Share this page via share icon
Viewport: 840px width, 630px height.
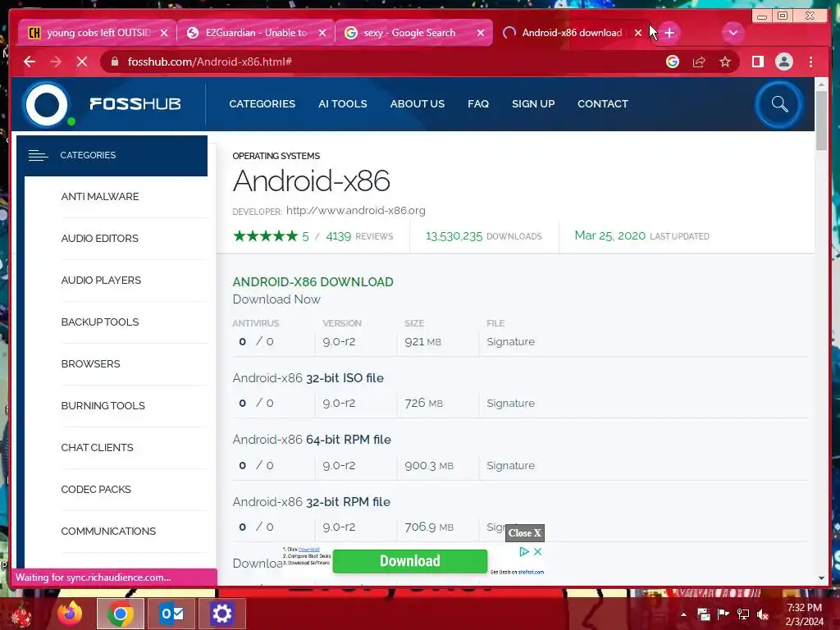[x=699, y=62]
